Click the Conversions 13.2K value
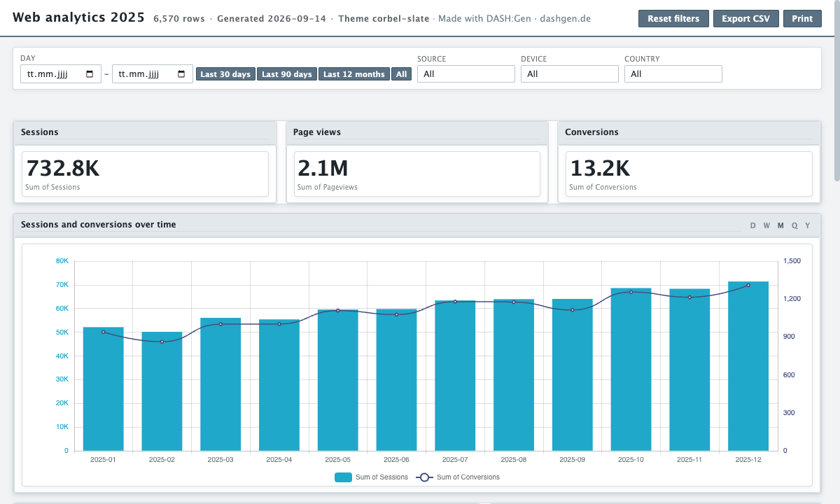The width and height of the screenshot is (840, 504). 600,169
